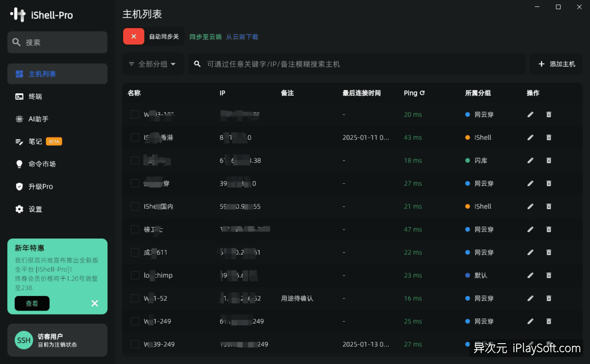Screen dimensions: 590x364
Task: Click the iShell-Pro logo icon
Action: pyautogui.click(x=17, y=14)
